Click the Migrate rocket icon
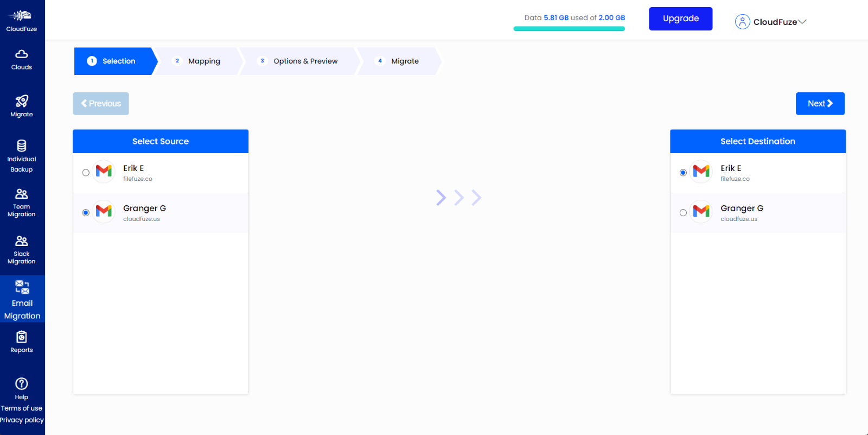This screenshot has width=868, height=435. pyautogui.click(x=22, y=102)
